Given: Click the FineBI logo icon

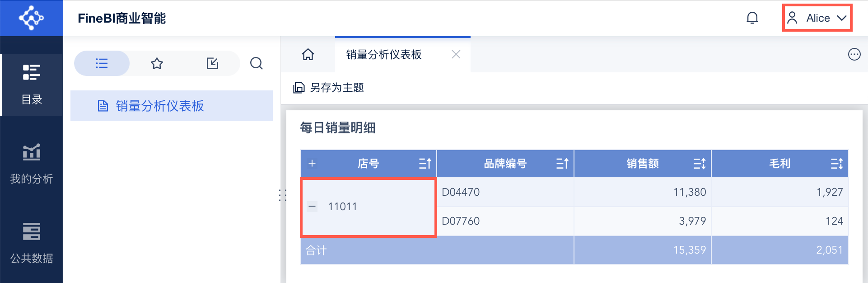Looking at the screenshot, I should click(x=31, y=18).
